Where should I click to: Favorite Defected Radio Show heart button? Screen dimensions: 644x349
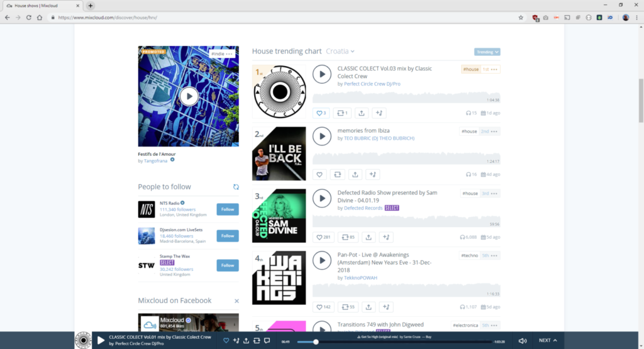[x=323, y=237]
